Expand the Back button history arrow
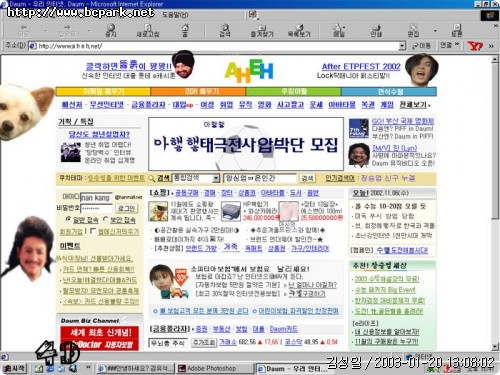 click(x=46, y=31)
